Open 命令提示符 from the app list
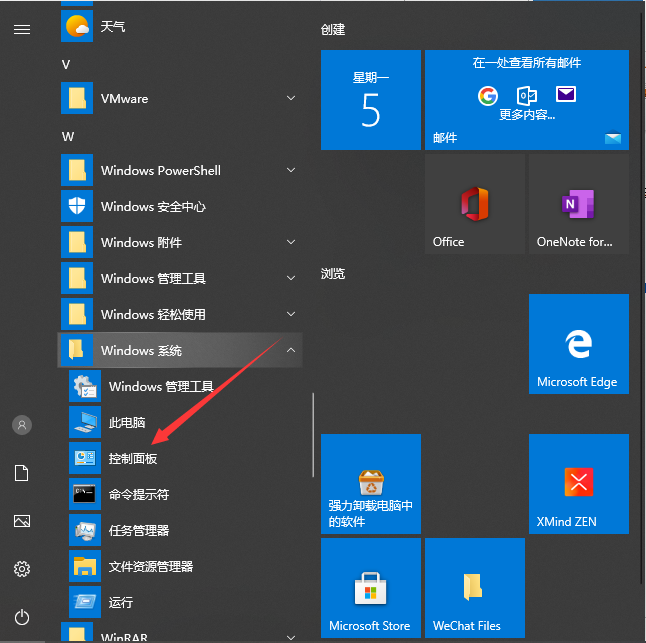The height and width of the screenshot is (643, 646). tap(138, 494)
